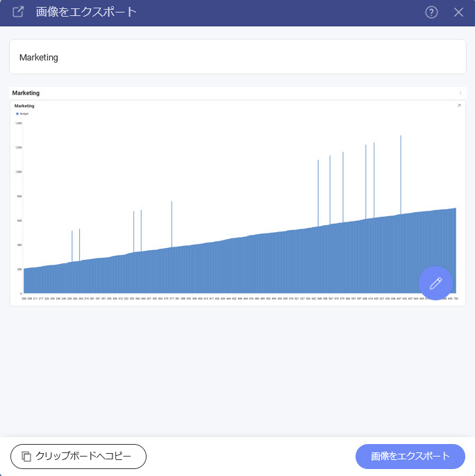The height and width of the screenshot is (476, 475).
Task: Select the bold Marketing dashboard heading
Action: pyautogui.click(x=26, y=93)
